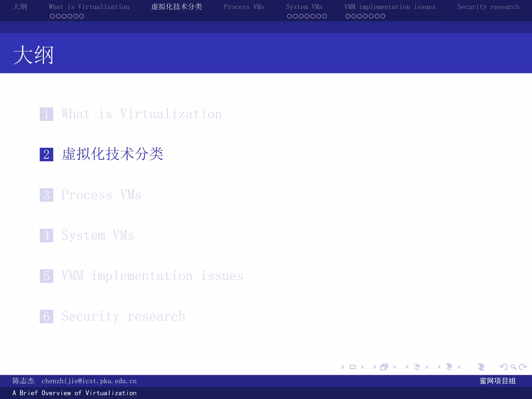Open Security research header section
Screen dimensions: 532x399
pyautogui.click(x=488, y=7)
